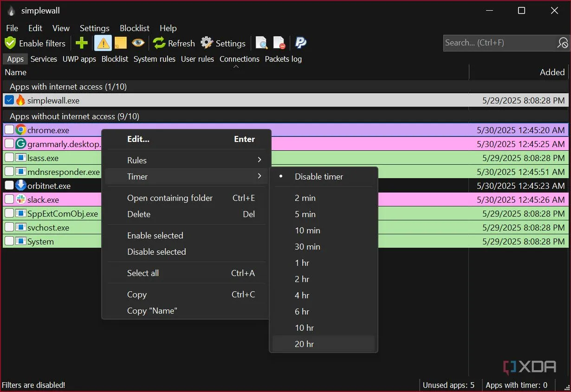Viewport: 571px width, 392px height.
Task: Click the svchost.exe window icon
Action: tap(20, 227)
